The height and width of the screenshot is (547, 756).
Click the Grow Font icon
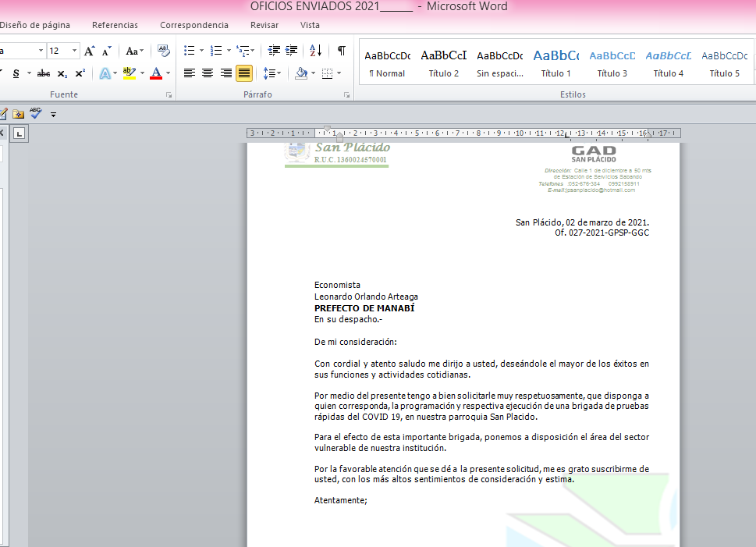pyautogui.click(x=90, y=51)
